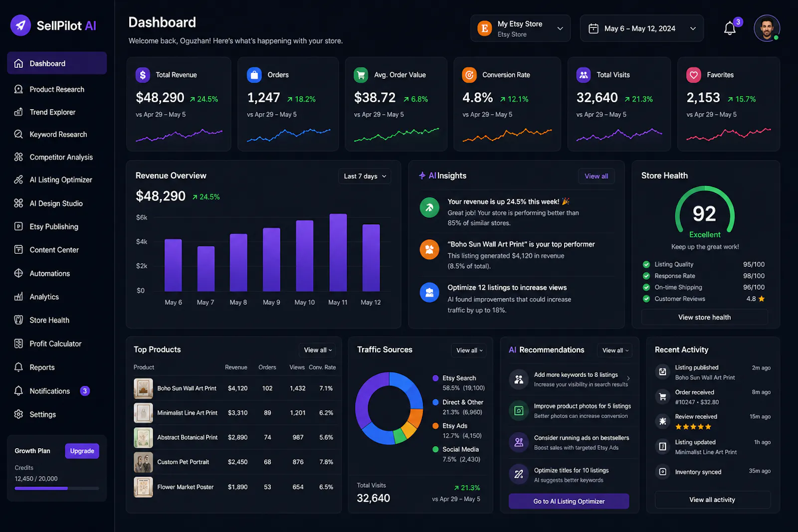Viewport: 798px width, 532px height.
Task: Click the Add more keywords recommendation icon
Action: [519, 379]
